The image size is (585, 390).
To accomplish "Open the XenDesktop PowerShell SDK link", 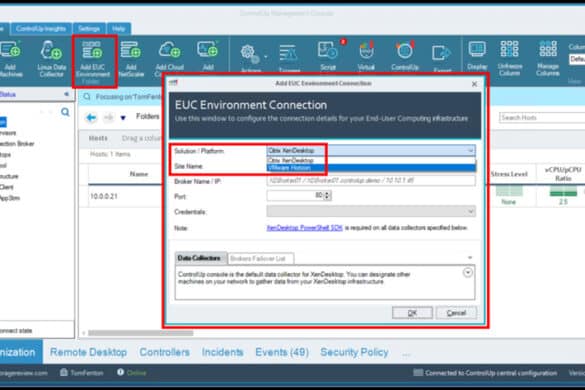I will pyautogui.click(x=304, y=228).
